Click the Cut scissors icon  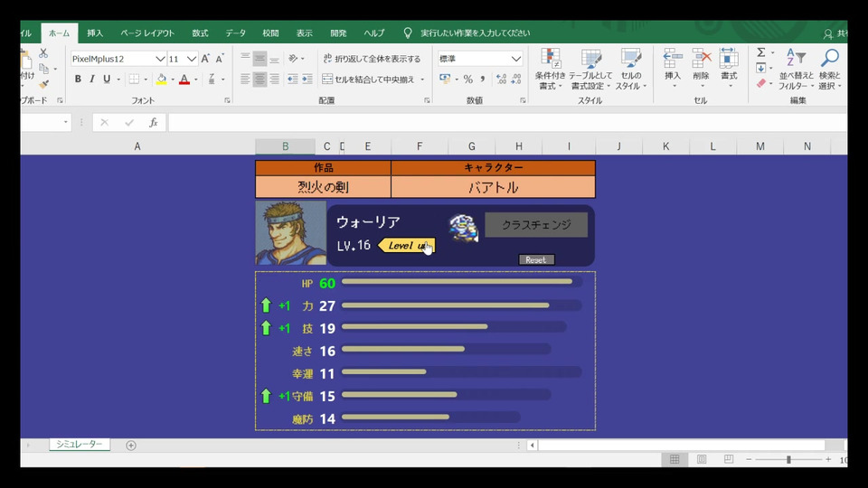(x=43, y=53)
